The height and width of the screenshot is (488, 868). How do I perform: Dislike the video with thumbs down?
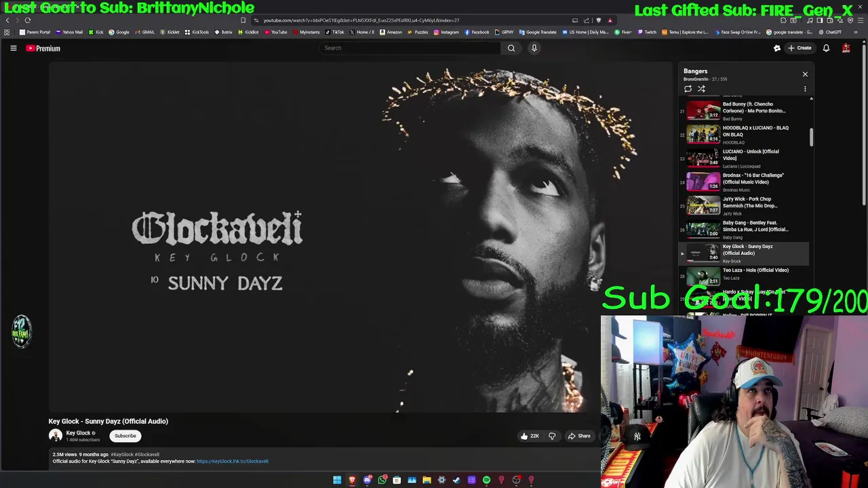[x=552, y=436]
